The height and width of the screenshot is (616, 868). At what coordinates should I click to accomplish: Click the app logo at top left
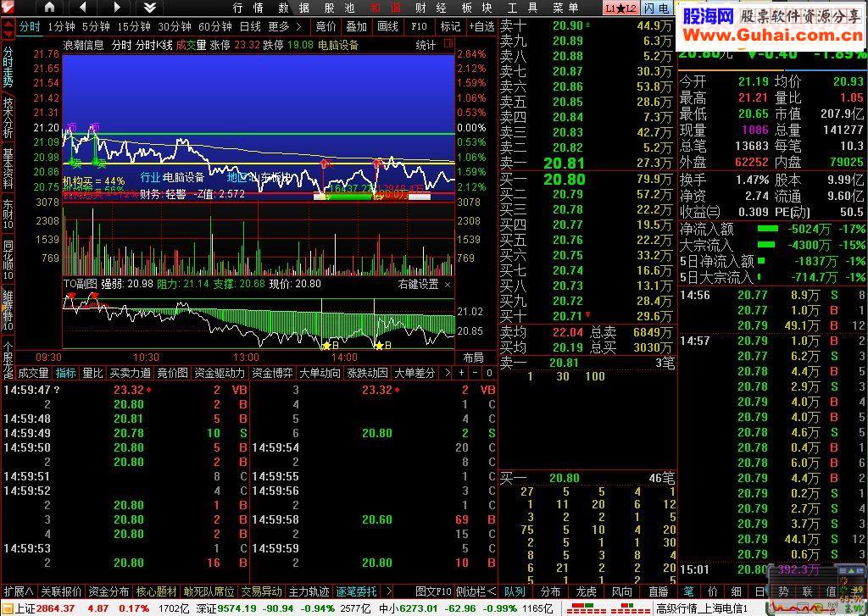pyautogui.click(x=8, y=7)
